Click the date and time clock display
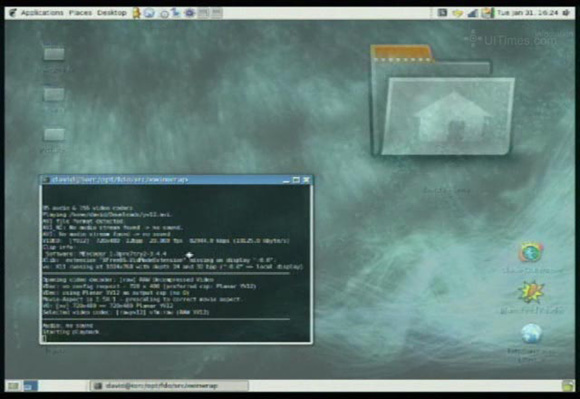 coord(527,13)
